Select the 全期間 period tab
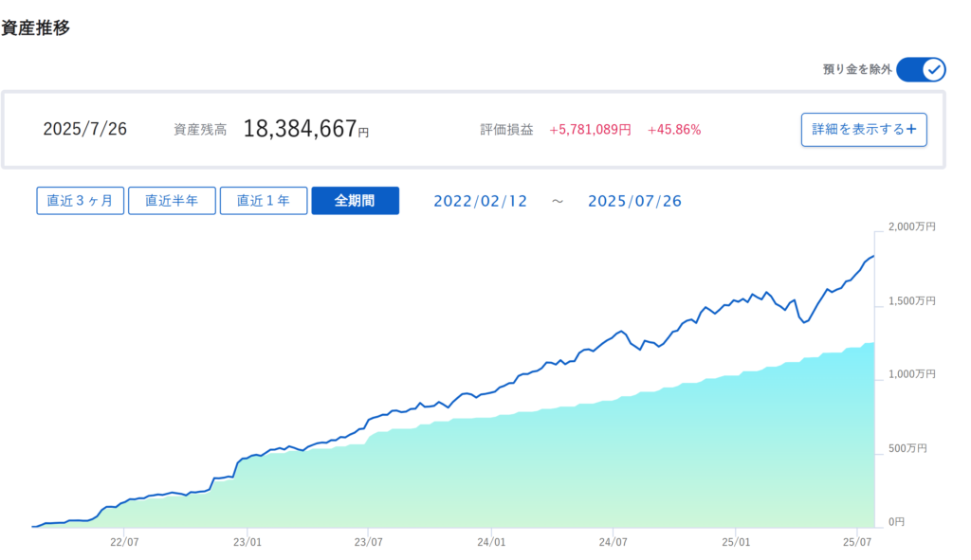The height and width of the screenshot is (560, 971). (x=355, y=201)
